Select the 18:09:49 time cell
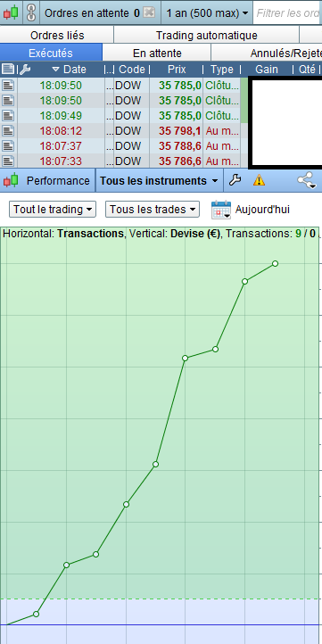 coord(61,116)
